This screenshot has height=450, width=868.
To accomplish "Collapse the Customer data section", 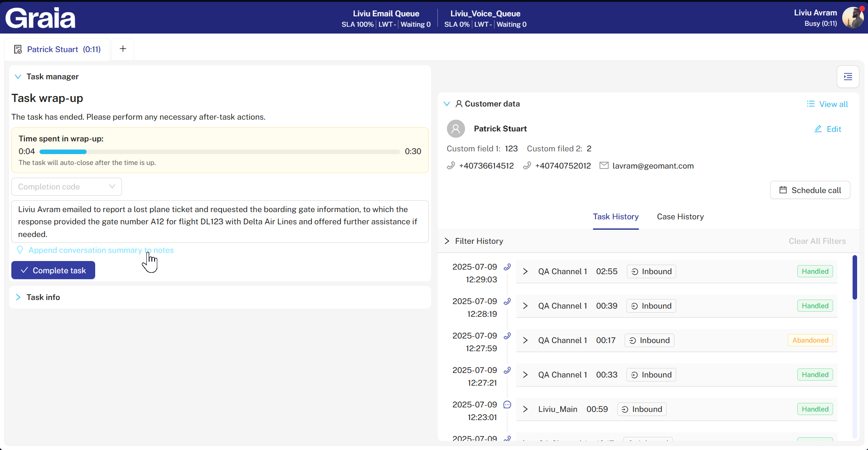I will pos(447,104).
